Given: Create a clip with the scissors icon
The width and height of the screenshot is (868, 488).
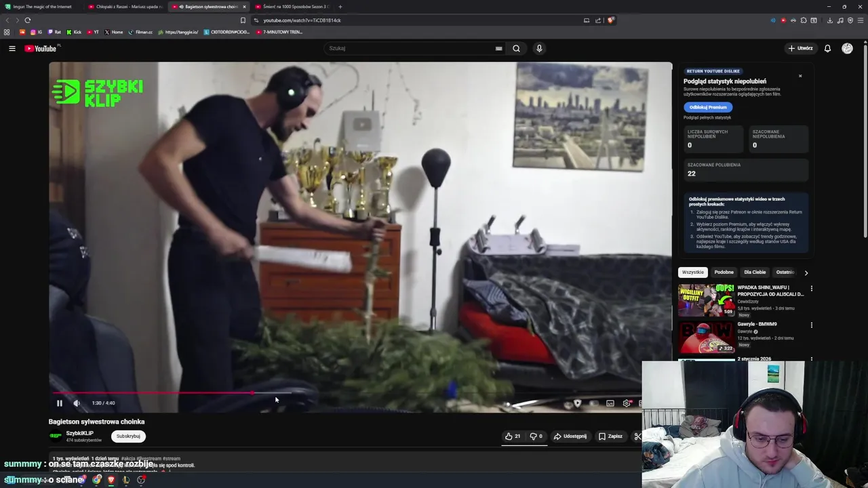Looking at the screenshot, I should (x=637, y=436).
